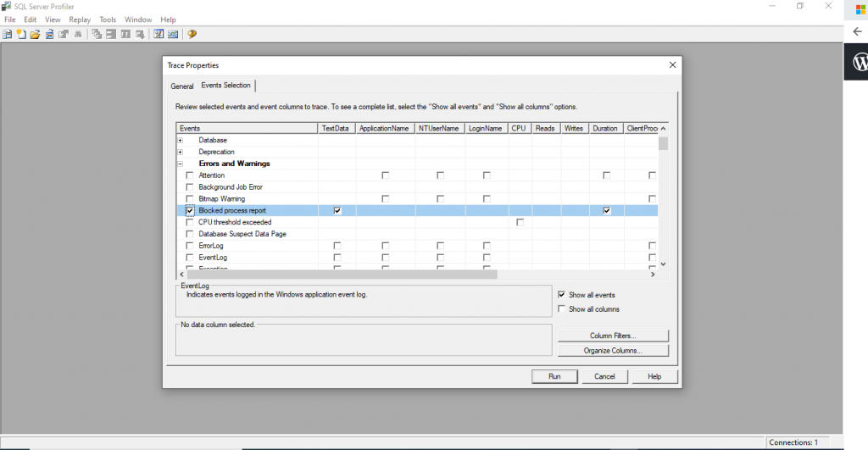Click the Run button
This screenshot has width=868, height=450.
(554, 376)
